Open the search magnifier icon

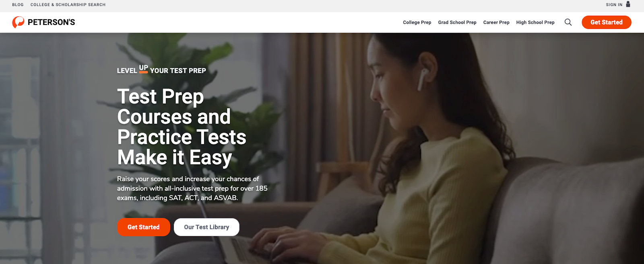pos(568,22)
